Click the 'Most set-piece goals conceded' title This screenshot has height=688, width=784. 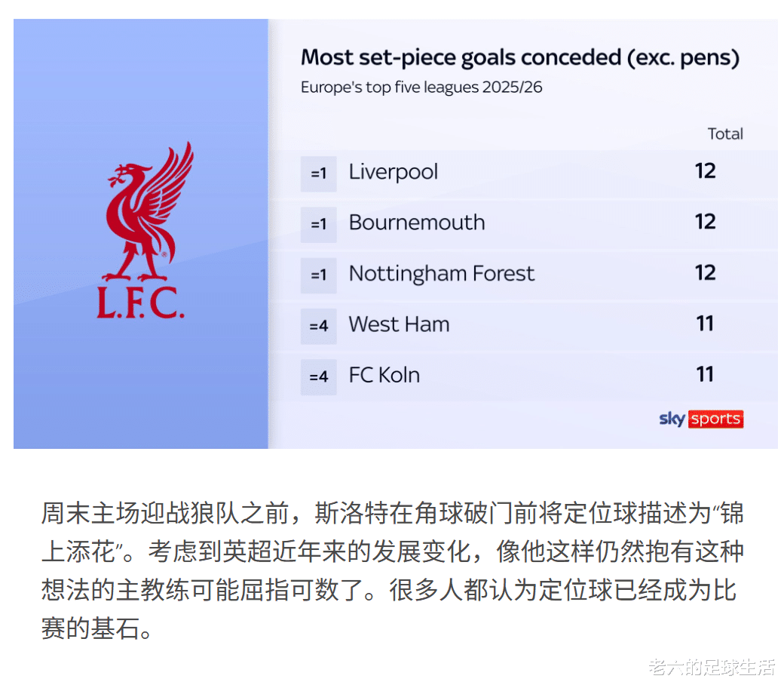[x=519, y=57]
